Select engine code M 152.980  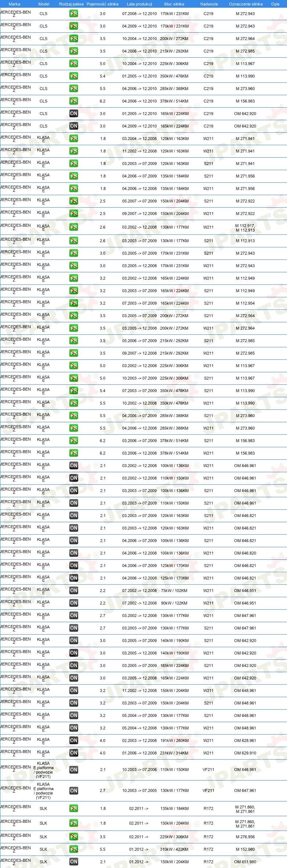click(245, 849)
